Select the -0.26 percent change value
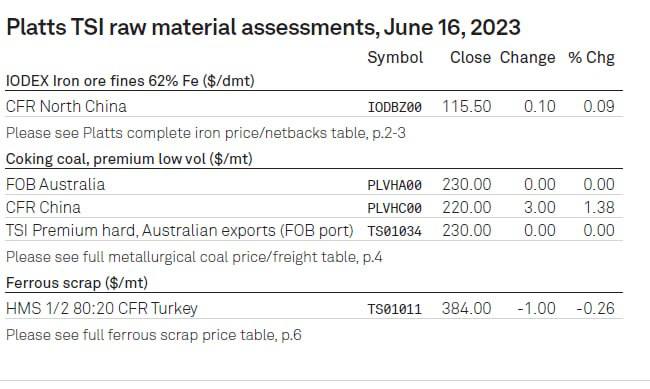The height and width of the screenshot is (389, 650). pyautogui.click(x=595, y=309)
